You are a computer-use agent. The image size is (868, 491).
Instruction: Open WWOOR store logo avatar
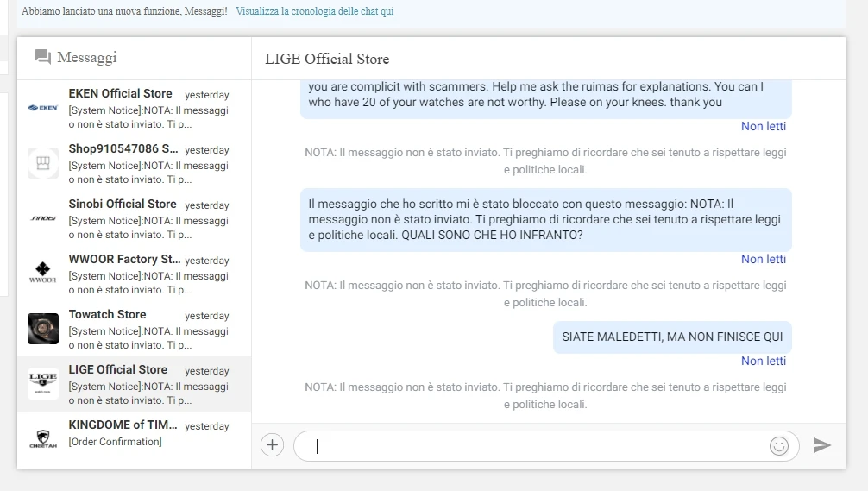click(42, 274)
